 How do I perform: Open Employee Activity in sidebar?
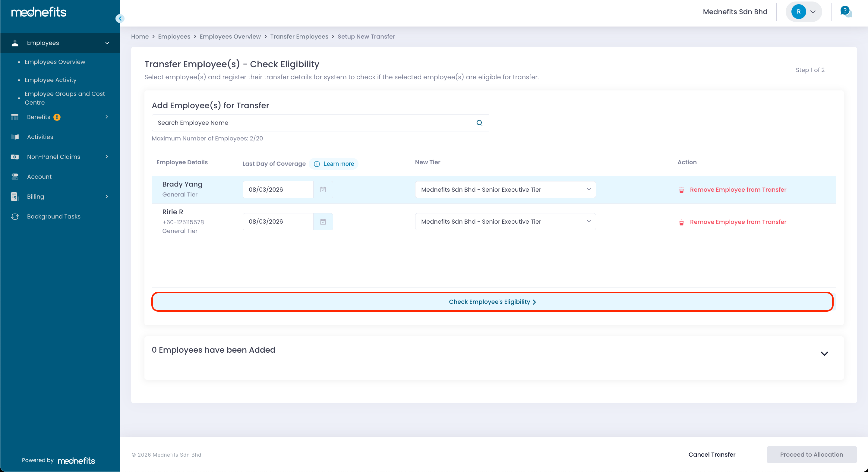[x=51, y=80]
